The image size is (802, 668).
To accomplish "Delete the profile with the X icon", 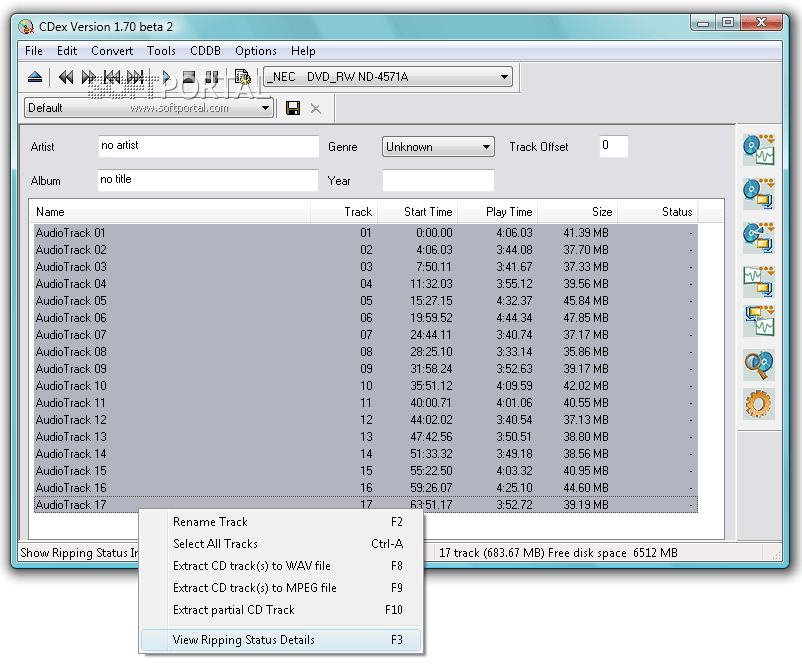I will (316, 108).
